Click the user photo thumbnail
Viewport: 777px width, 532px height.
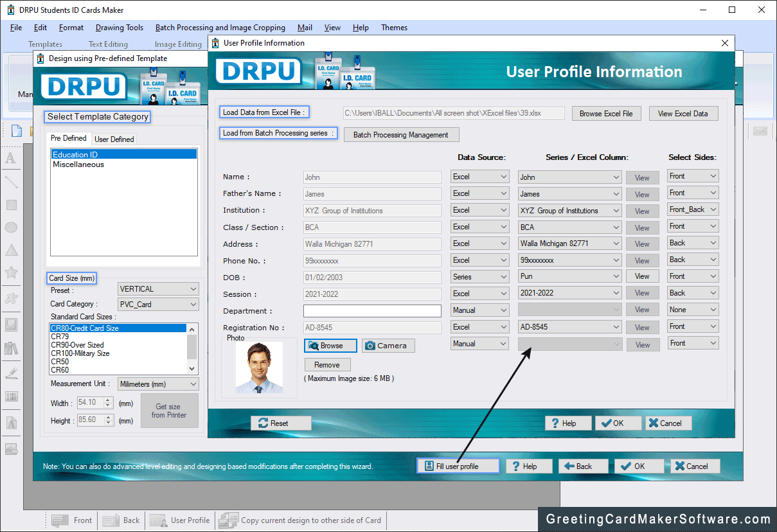click(259, 368)
